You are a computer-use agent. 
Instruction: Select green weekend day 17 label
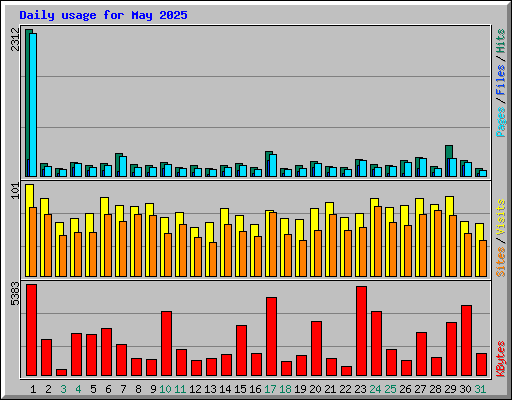tap(270, 389)
